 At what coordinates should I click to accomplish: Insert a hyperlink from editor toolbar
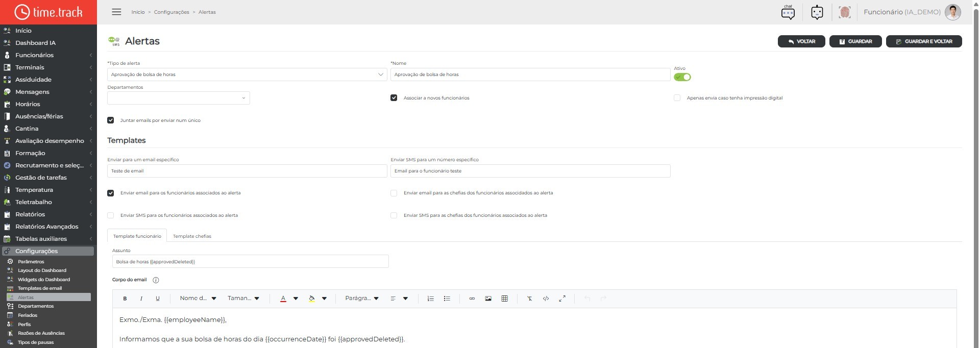pos(472,299)
